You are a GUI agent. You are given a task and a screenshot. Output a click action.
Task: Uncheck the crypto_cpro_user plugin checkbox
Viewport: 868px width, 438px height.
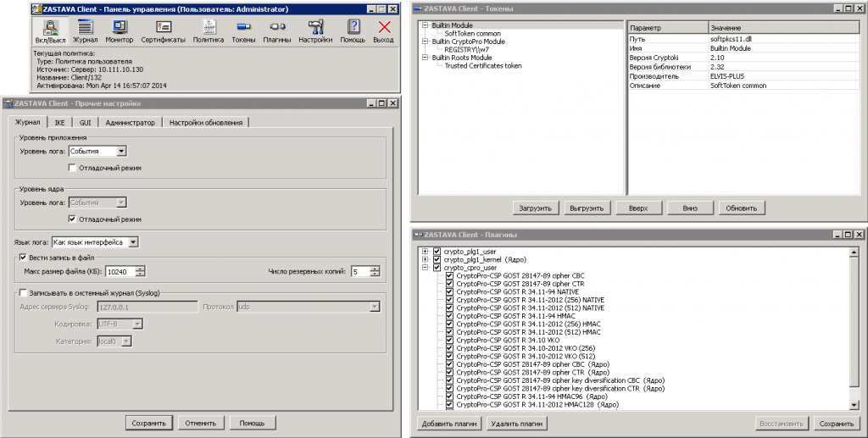437,268
